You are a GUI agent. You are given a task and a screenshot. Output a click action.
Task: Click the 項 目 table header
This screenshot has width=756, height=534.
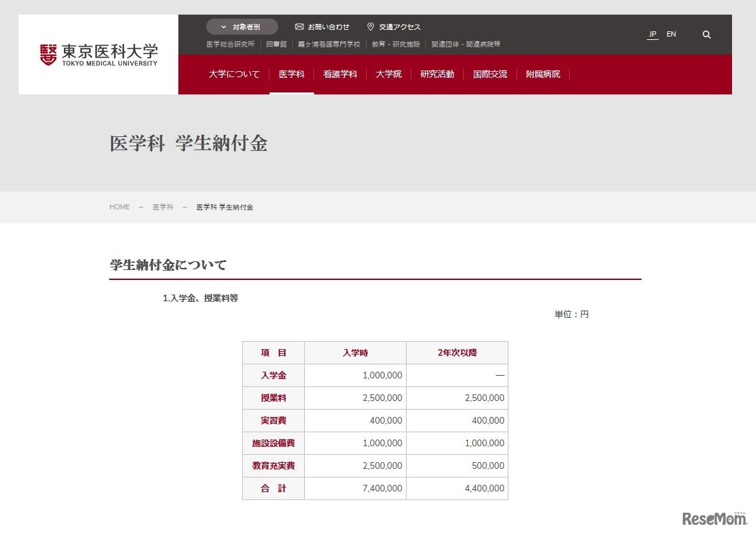[x=274, y=353]
